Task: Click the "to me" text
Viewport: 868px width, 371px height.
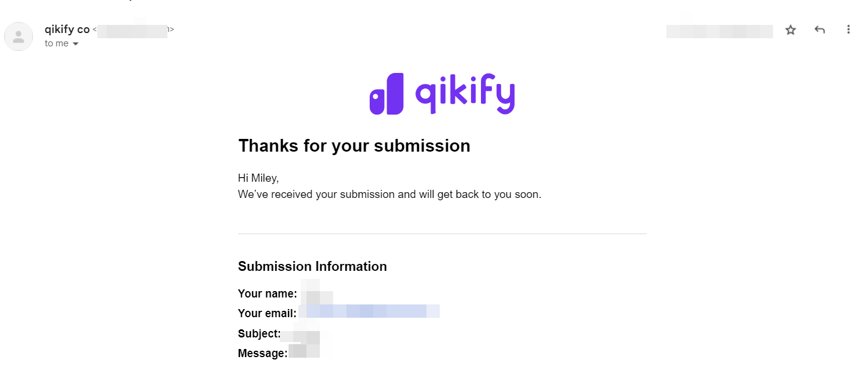Action: click(x=56, y=43)
